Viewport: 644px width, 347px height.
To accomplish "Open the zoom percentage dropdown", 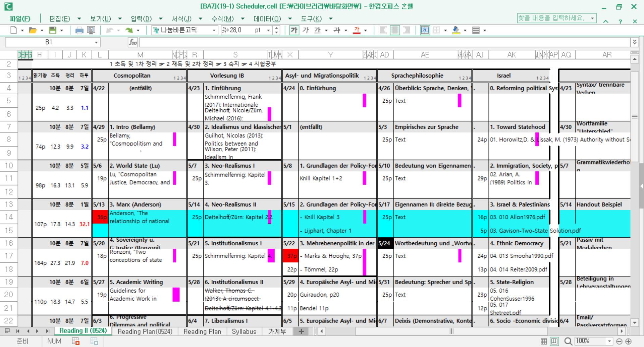I will tap(609, 341).
